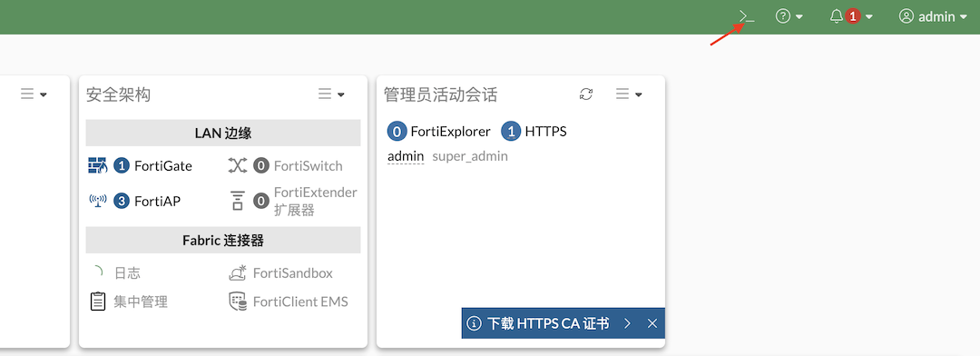Click the Fabric 连接器 section header
Image resolution: width=980 pixels, height=356 pixels.
[223, 240]
